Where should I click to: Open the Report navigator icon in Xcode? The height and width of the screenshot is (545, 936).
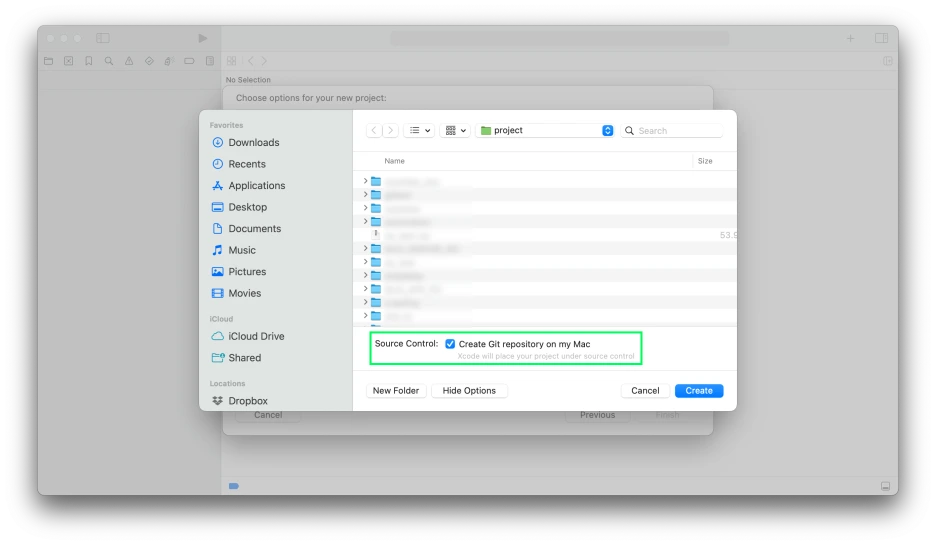pyautogui.click(x=210, y=61)
